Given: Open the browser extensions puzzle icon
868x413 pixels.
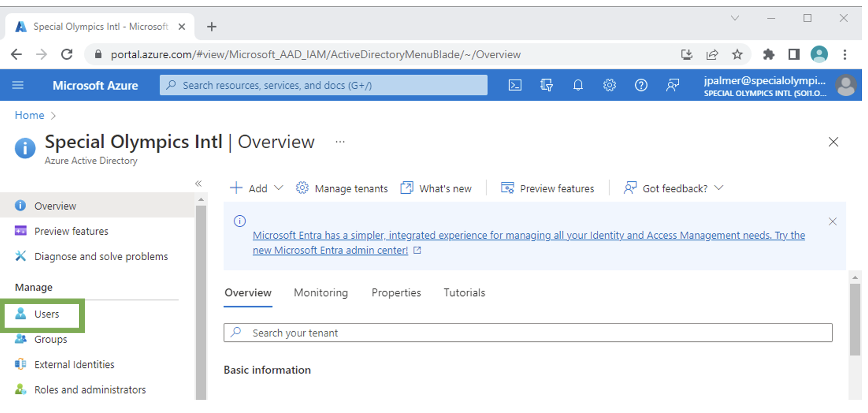Looking at the screenshot, I should 768,54.
